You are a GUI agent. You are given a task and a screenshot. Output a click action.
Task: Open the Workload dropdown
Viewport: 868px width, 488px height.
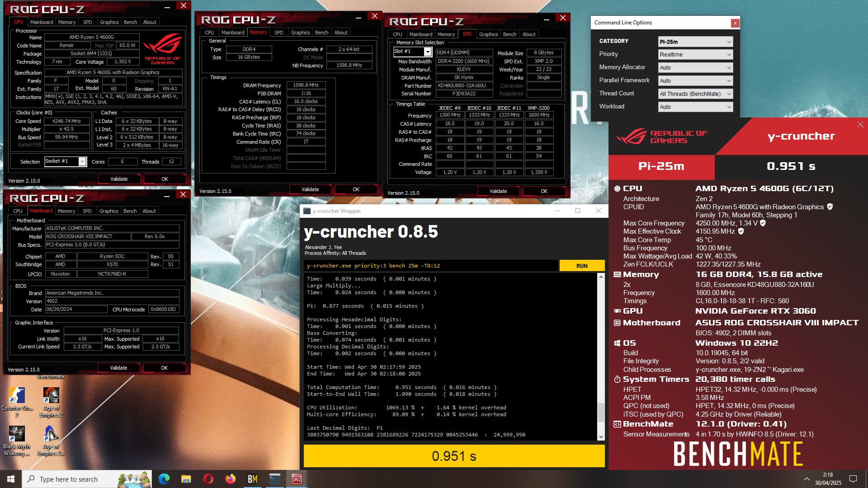point(695,107)
